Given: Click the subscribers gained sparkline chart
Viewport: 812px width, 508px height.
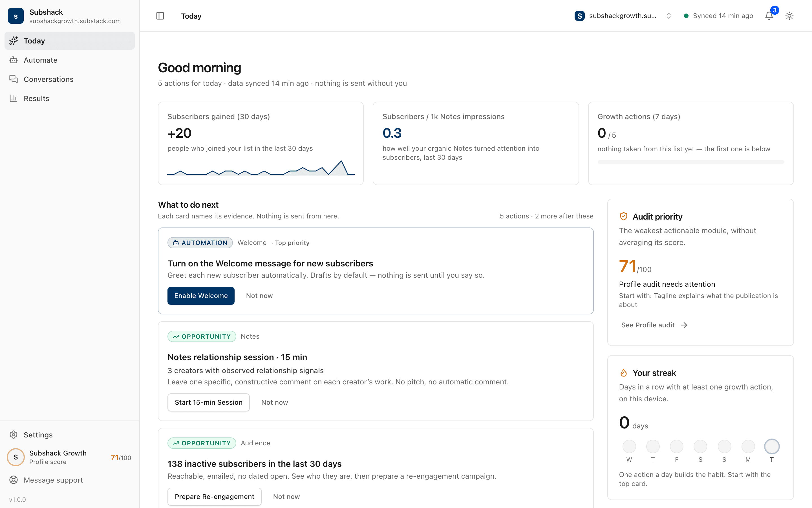Looking at the screenshot, I should click(x=261, y=168).
